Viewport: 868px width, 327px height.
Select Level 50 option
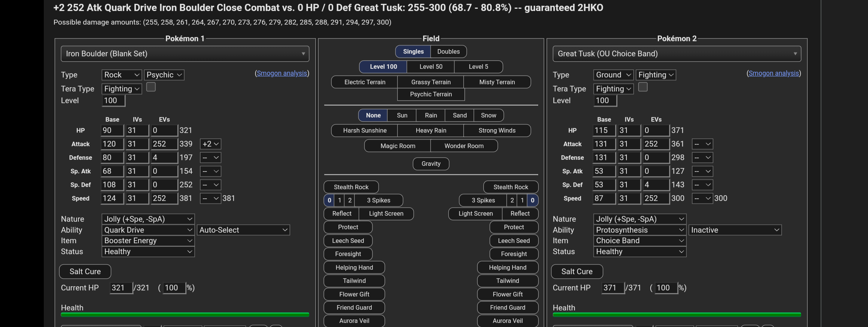click(431, 66)
